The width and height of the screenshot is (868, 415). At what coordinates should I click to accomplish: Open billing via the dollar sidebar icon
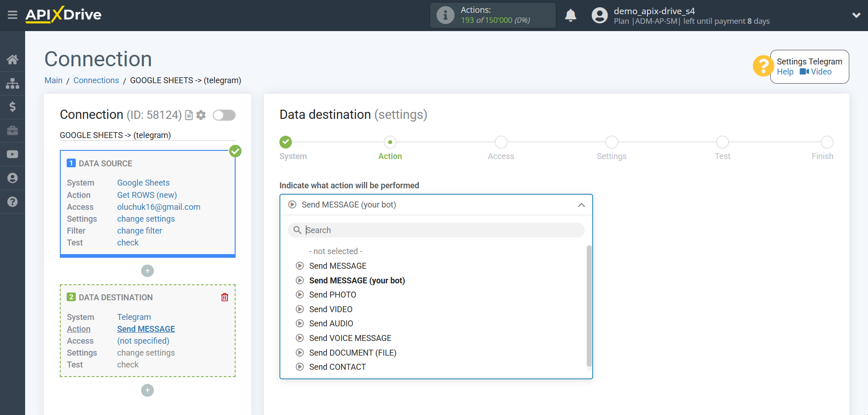tap(12, 106)
